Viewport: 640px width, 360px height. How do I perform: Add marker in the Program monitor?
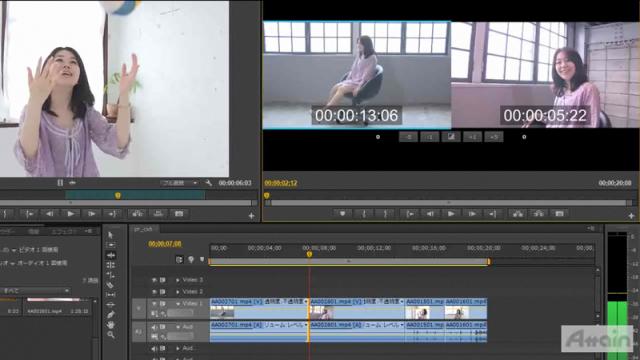[342, 213]
